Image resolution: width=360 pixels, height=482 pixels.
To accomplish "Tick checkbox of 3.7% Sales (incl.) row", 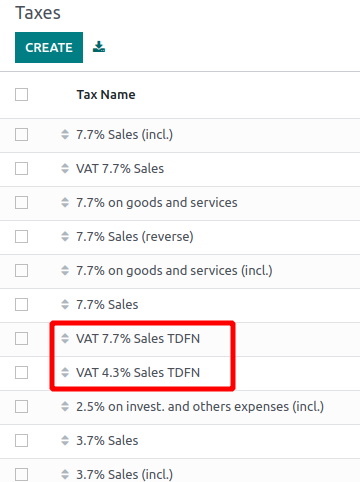I will tap(21, 475).
